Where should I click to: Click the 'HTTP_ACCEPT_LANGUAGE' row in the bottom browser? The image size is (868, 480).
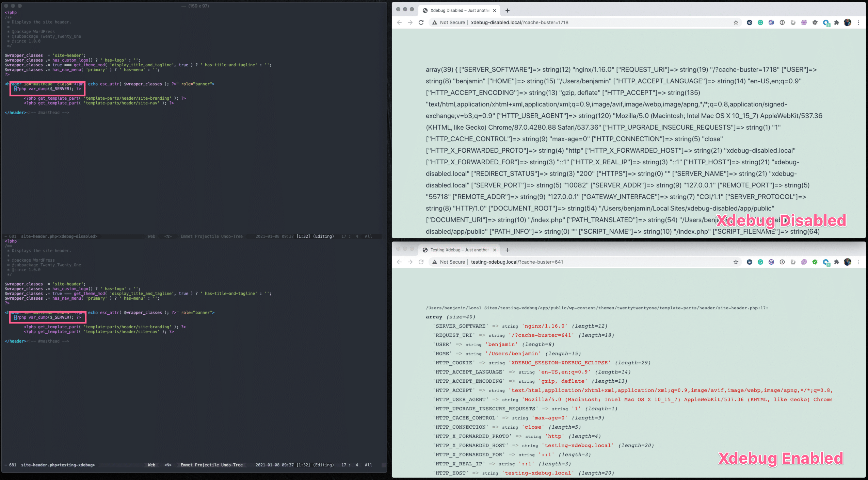click(532, 372)
